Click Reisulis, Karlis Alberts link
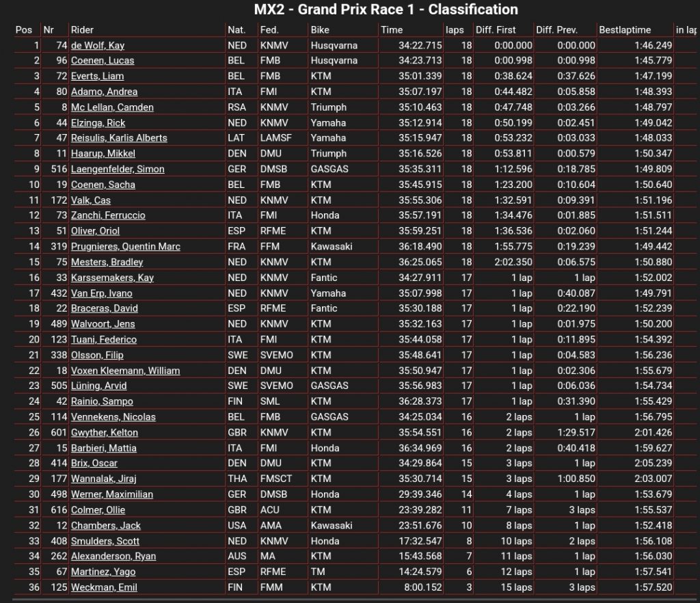 (119, 138)
